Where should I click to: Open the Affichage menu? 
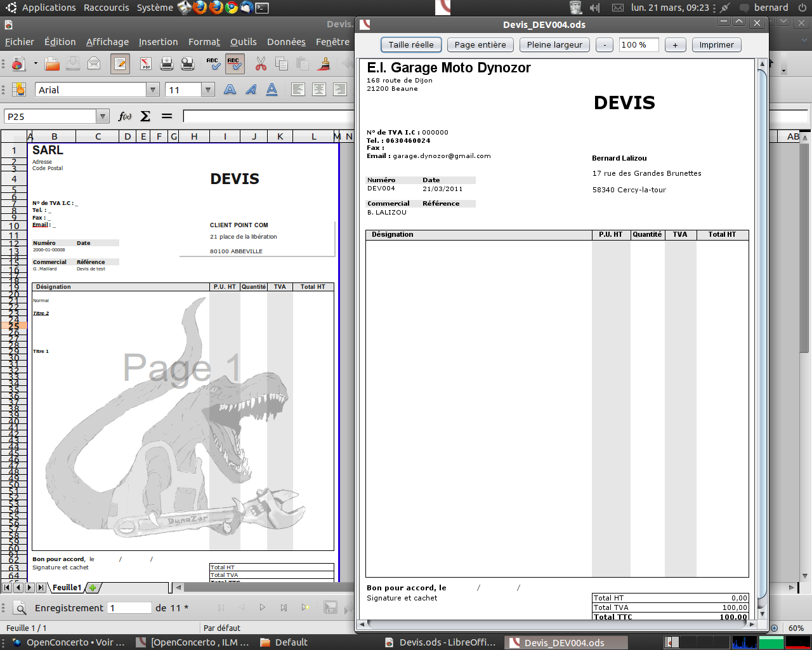(107, 41)
